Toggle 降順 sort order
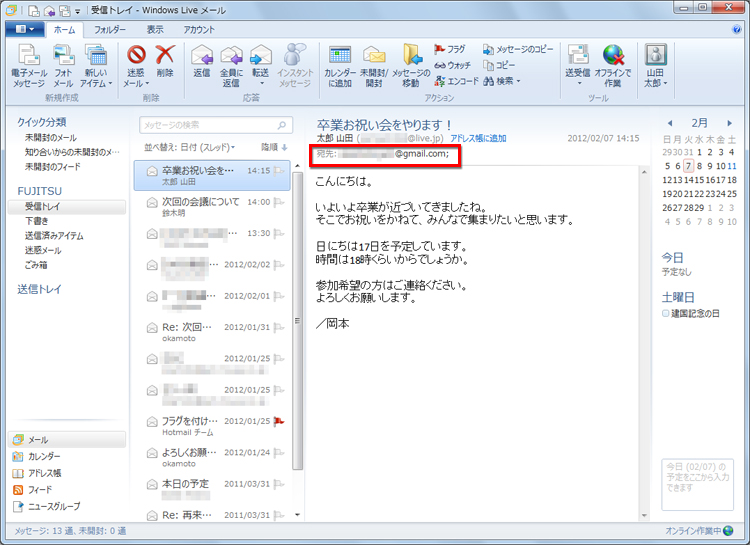Screen dimensions: 750x545 [x=274, y=147]
